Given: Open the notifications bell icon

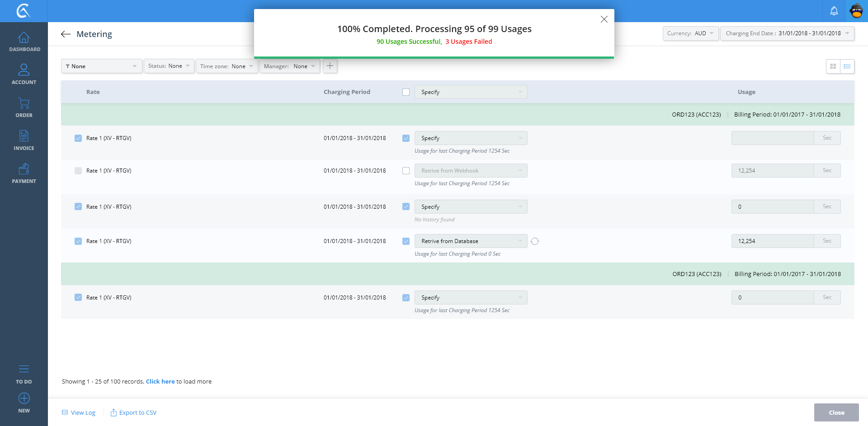Looking at the screenshot, I should click(x=834, y=11).
